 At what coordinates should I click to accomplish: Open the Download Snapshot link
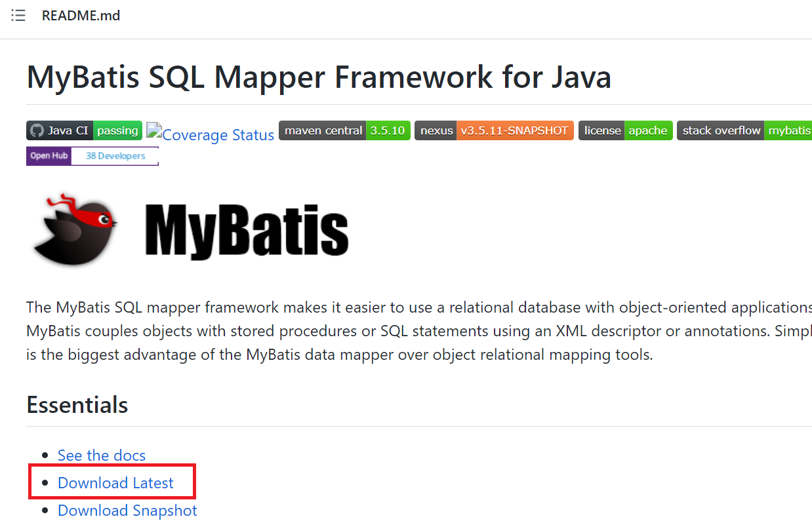point(127,511)
